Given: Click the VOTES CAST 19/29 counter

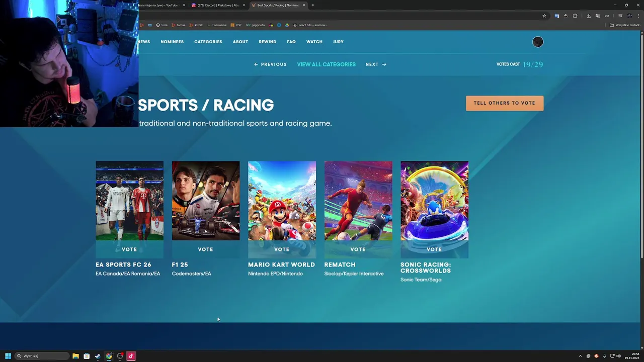Looking at the screenshot, I should click(520, 64).
